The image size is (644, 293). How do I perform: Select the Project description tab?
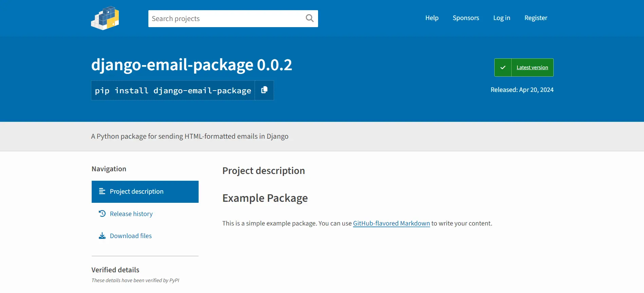(x=145, y=192)
